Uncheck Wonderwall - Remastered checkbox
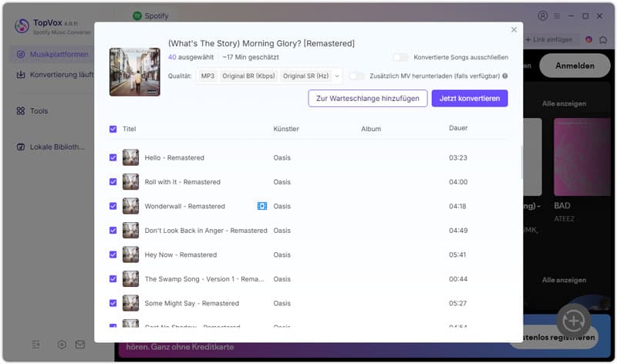The width and height of the screenshot is (617, 364). (x=113, y=206)
